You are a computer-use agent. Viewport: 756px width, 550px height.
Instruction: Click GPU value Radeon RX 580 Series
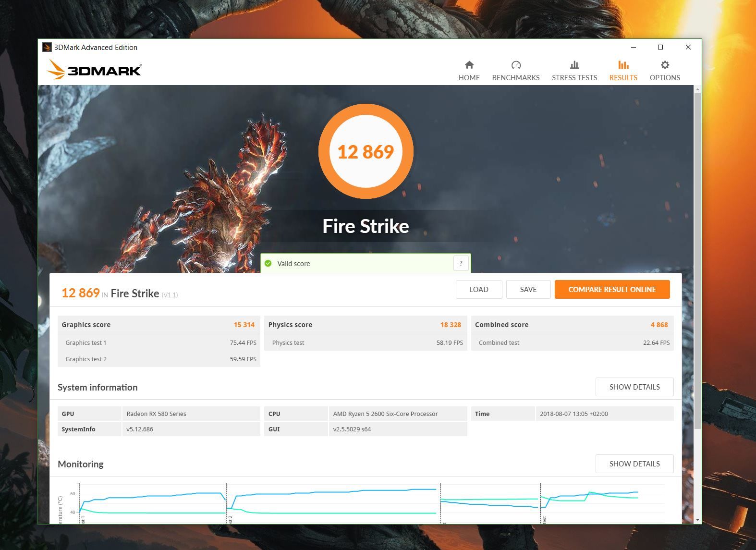pos(156,414)
